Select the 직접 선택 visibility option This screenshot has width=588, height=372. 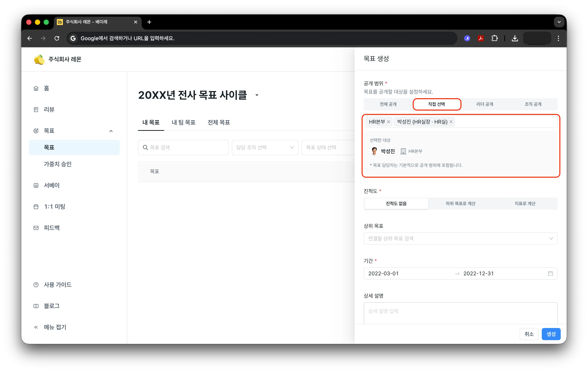pos(437,104)
